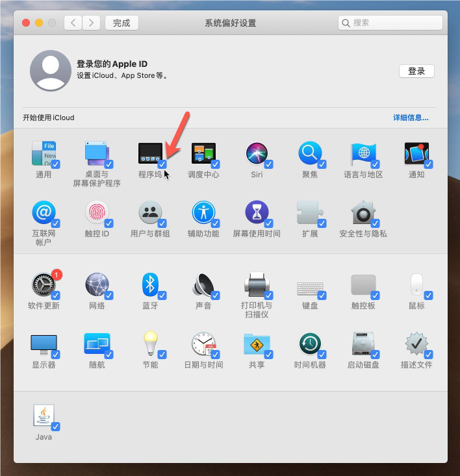Viewport: 460px width, 476px height.
Task: Open the 扩展 puzzle piece icon
Action: click(x=310, y=212)
